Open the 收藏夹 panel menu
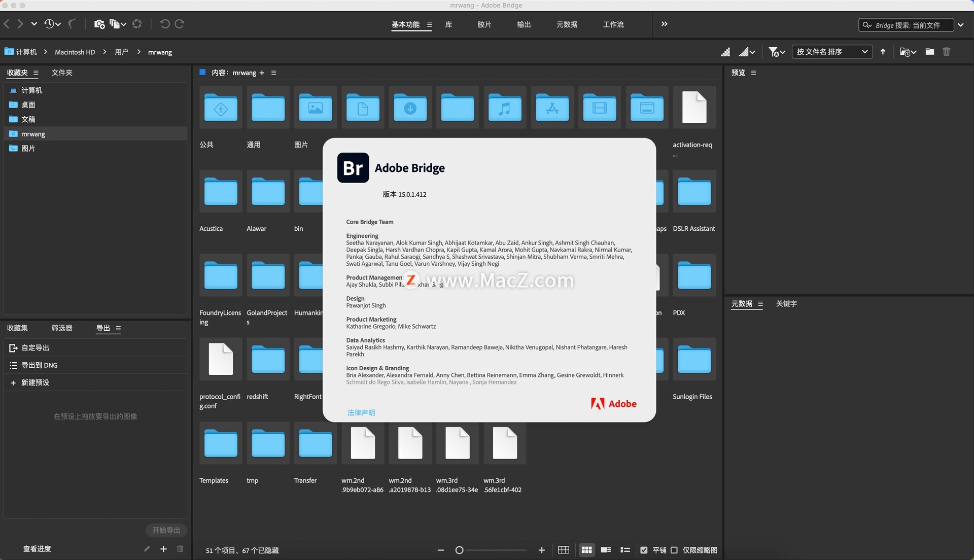This screenshot has height=560, width=974. point(36,73)
